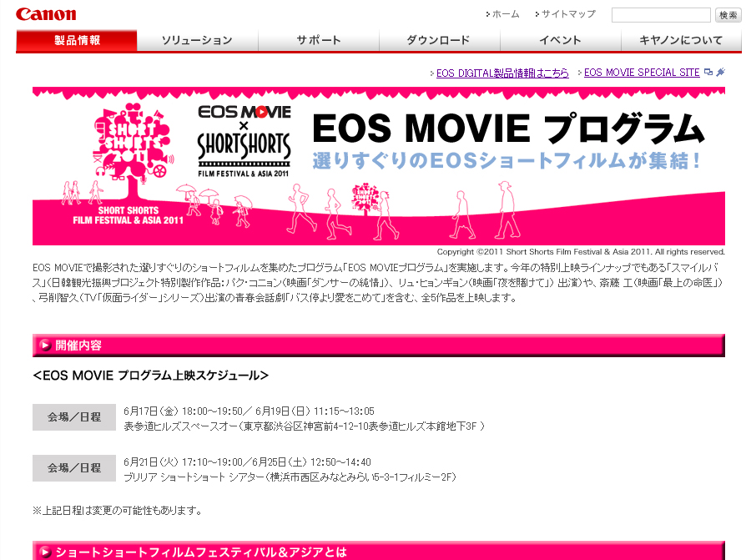Click the 6月17日(金) 18:00~19:50 schedule line
This screenshot has height=560, width=746.
249,411
